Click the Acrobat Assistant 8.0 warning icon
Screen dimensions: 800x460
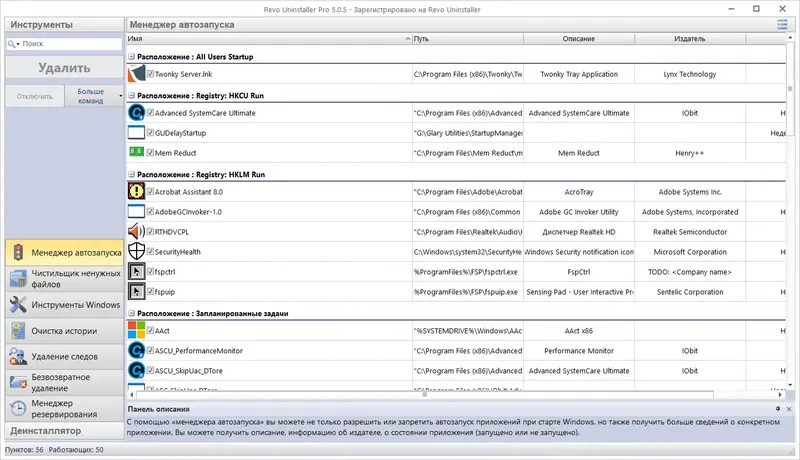click(136, 192)
